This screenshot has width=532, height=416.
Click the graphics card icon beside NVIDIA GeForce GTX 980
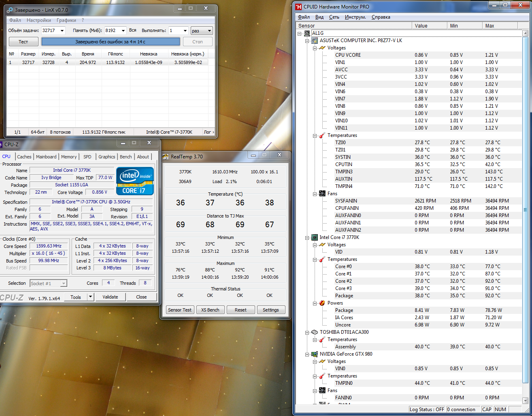(x=315, y=354)
